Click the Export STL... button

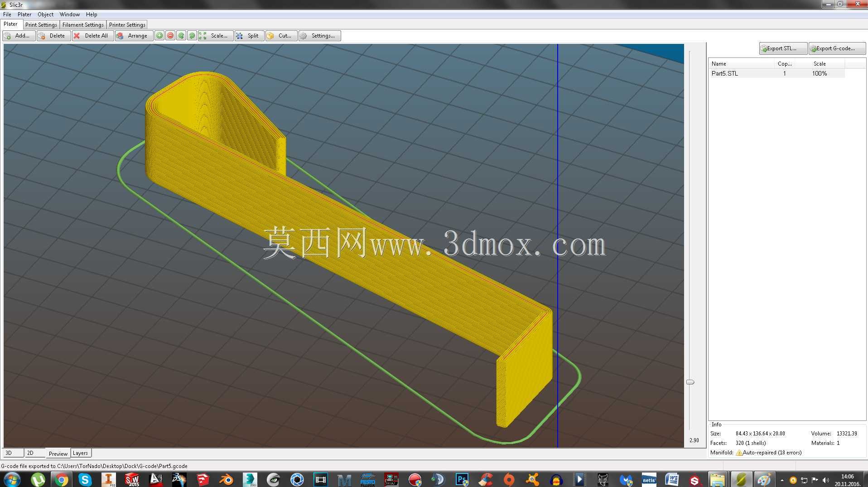click(x=783, y=48)
